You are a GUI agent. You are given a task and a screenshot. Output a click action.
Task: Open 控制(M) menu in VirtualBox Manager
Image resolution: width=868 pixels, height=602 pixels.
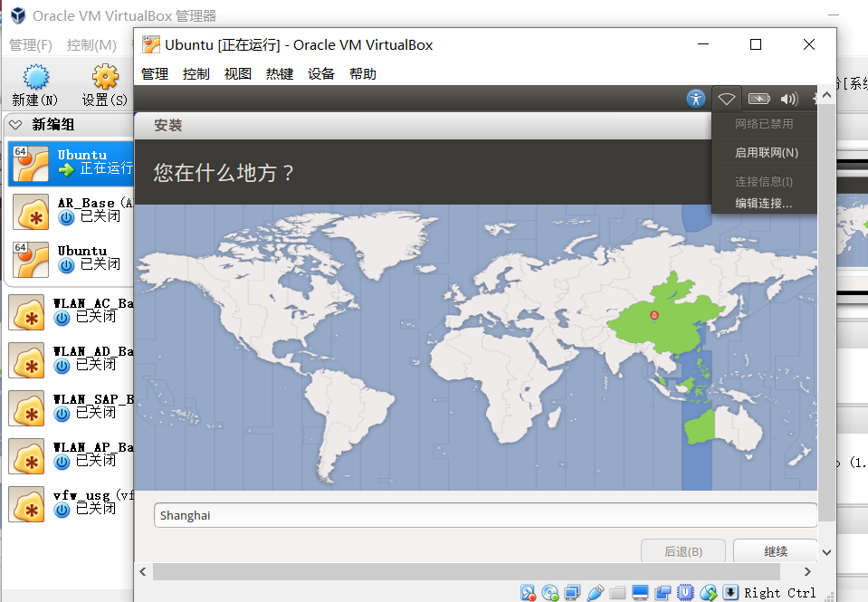[x=91, y=45]
